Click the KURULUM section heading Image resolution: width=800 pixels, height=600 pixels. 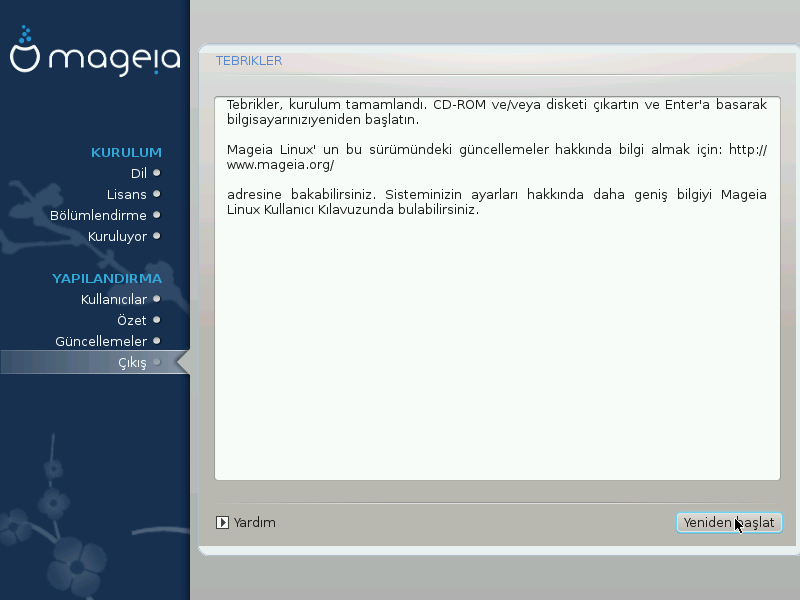point(126,152)
